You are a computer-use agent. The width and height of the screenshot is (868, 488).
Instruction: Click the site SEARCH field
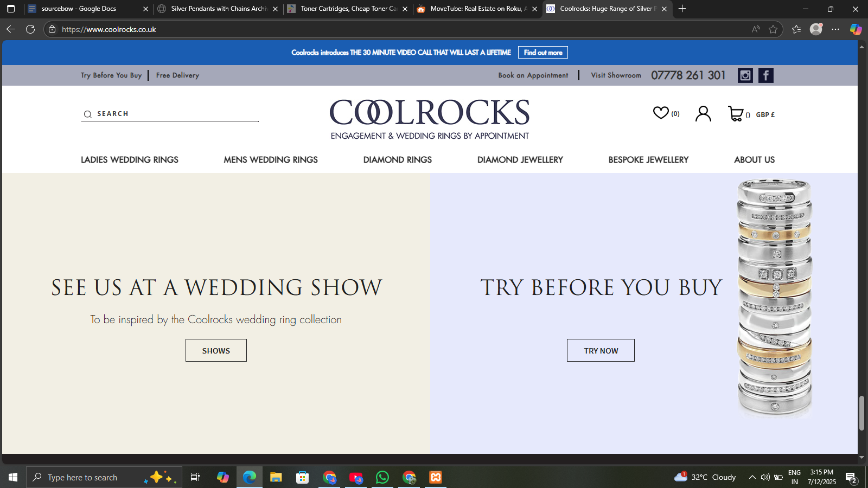coord(170,114)
